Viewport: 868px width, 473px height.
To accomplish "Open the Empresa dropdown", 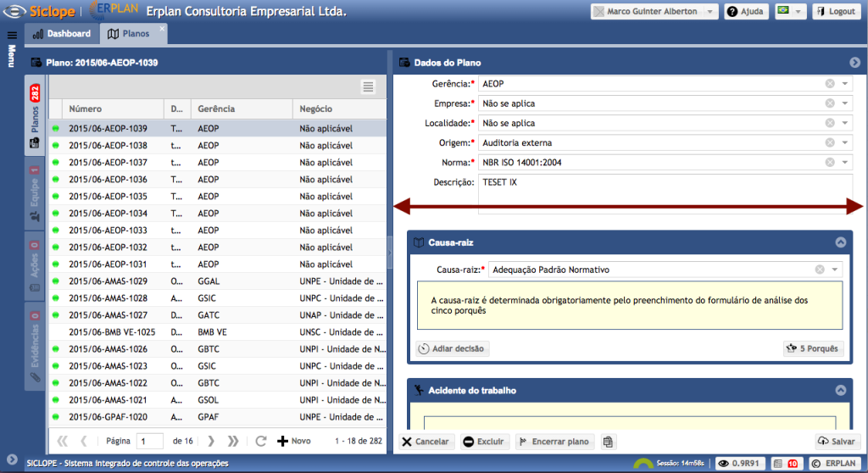I will [845, 103].
